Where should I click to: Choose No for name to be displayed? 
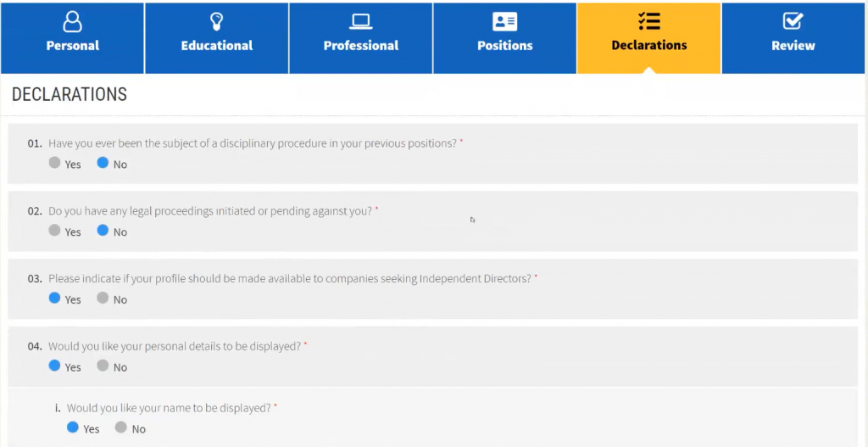(x=121, y=427)
